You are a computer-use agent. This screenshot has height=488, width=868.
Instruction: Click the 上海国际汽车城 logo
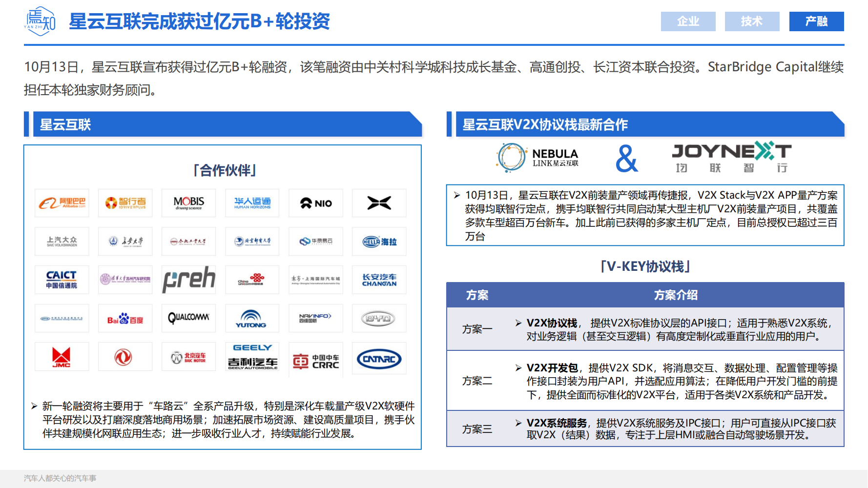[x=316, y=280]
